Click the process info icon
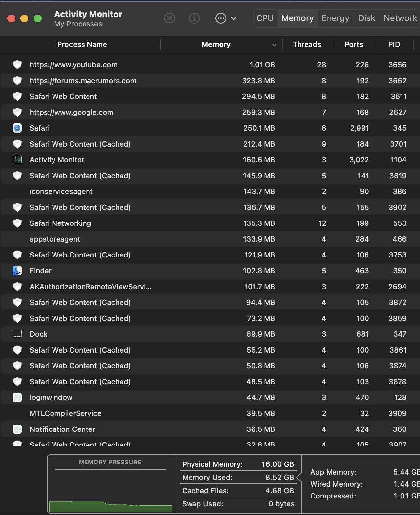 click(194, 18)
